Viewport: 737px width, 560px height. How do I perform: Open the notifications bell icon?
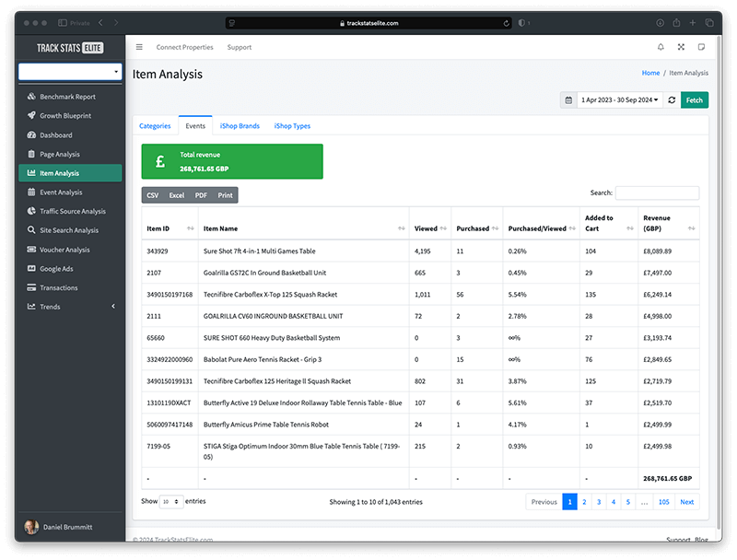[661, 47]
